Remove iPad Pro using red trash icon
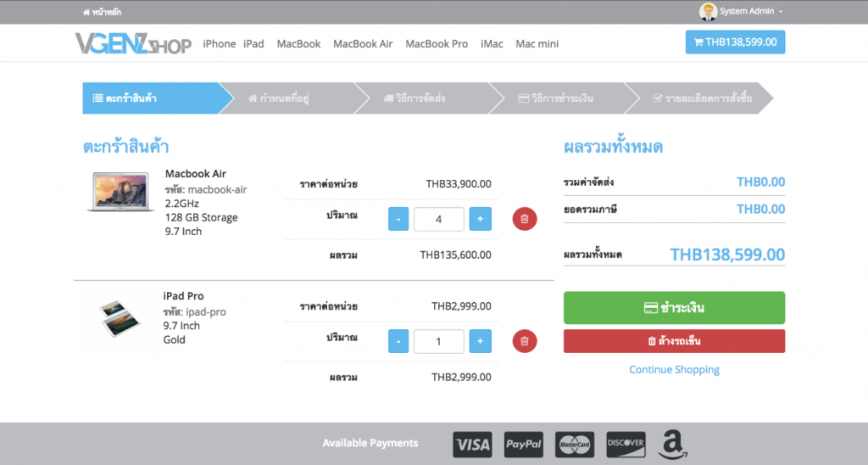The image size is (868, 465). (x=524, y=341)
